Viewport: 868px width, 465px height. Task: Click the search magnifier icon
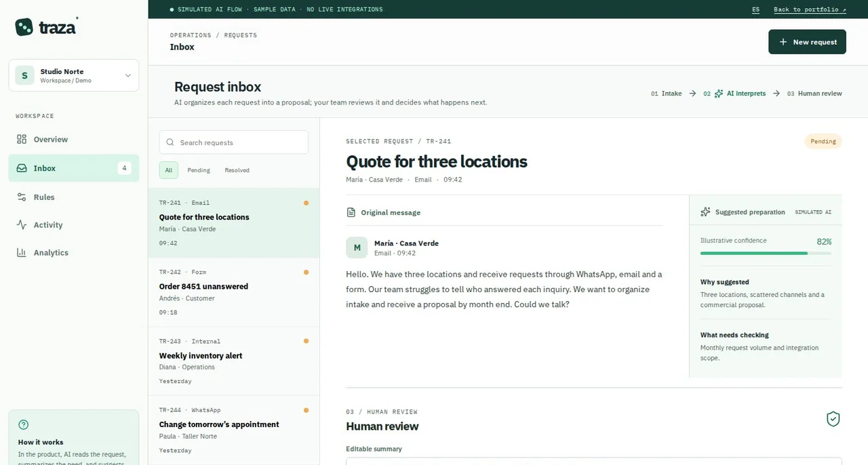pyautogui.click(x=170, y=142)
